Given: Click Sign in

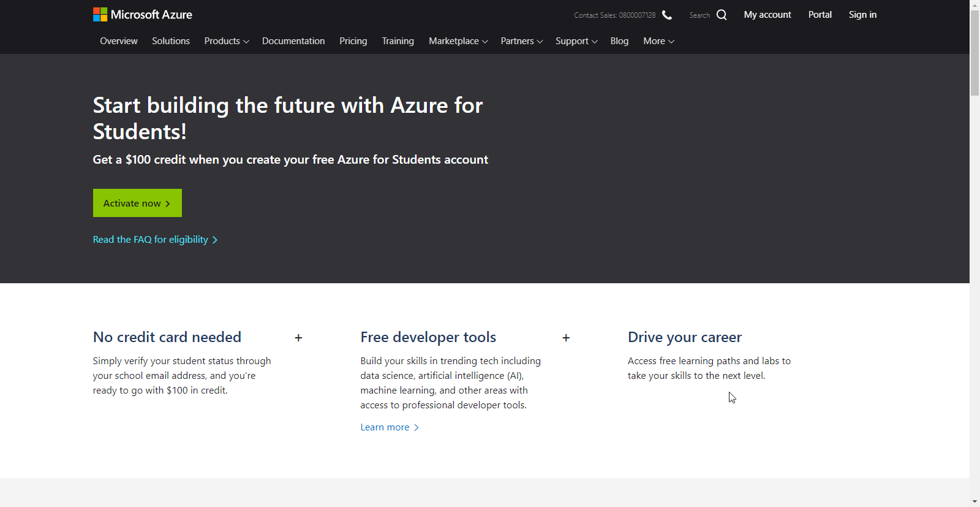Looking at the screenshot, I should [862, 15].
